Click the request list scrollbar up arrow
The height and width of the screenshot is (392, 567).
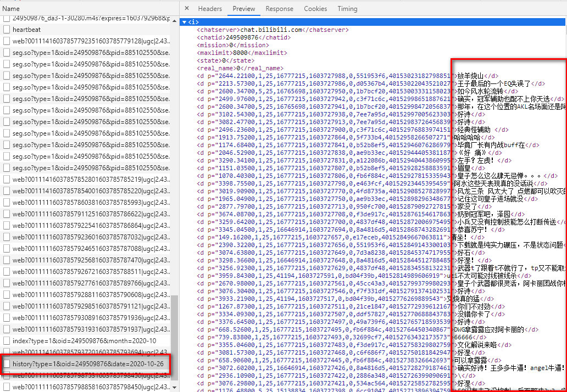[x=174, y=20]
